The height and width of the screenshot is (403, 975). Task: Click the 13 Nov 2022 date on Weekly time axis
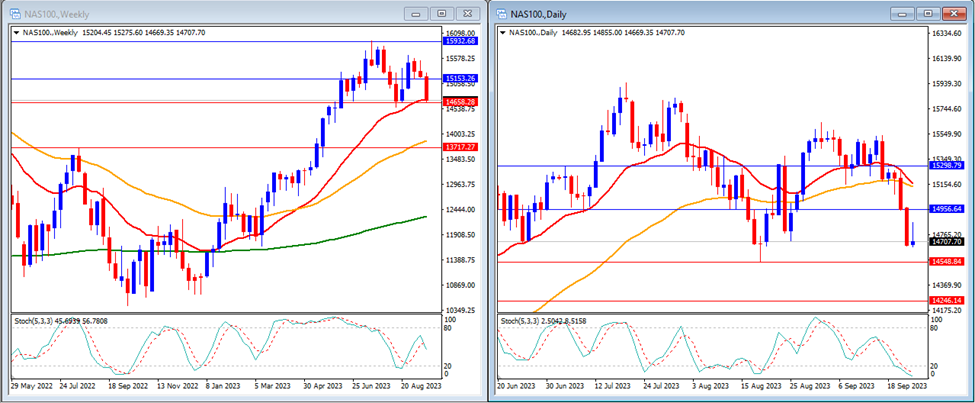pyautogui.click(x=176, y=386)
